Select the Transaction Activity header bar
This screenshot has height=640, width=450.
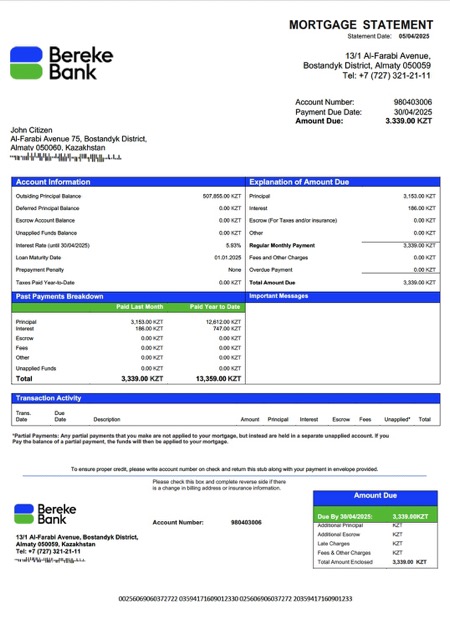point(226,398)
